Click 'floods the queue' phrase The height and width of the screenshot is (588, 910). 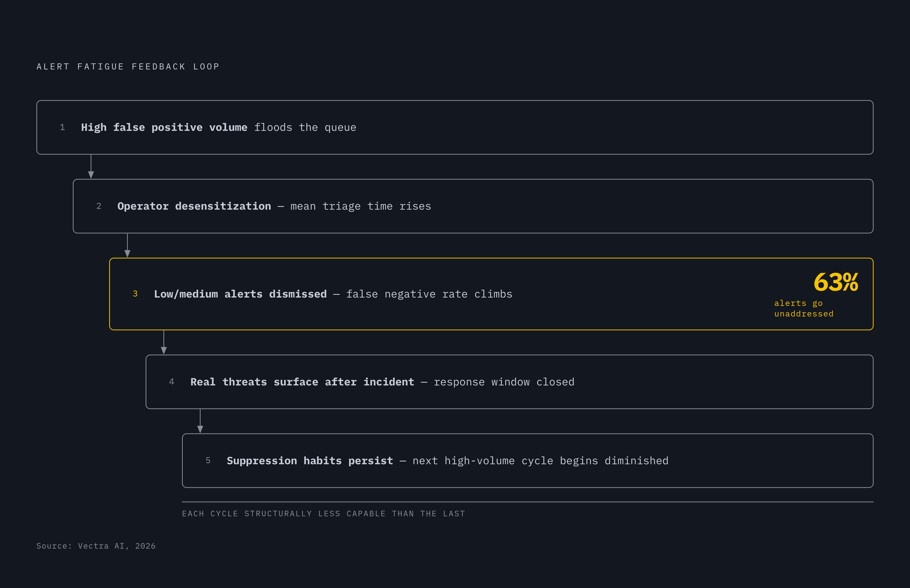coord(305,128)
